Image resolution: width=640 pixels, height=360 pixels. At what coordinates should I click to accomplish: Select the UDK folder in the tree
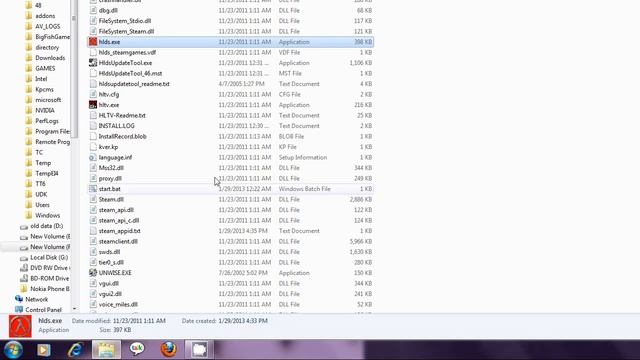pos(41,194)
